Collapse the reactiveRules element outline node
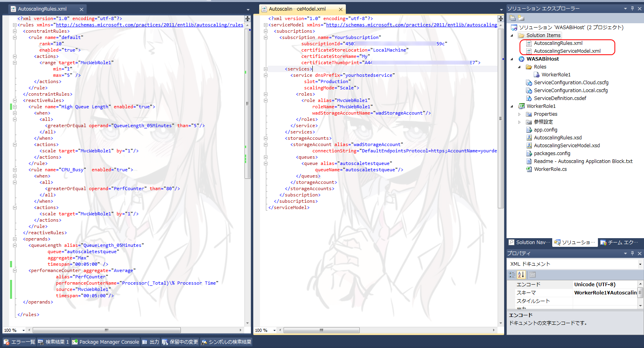The width and height of the screenshot is (644, 348). [x=15, y=100]
